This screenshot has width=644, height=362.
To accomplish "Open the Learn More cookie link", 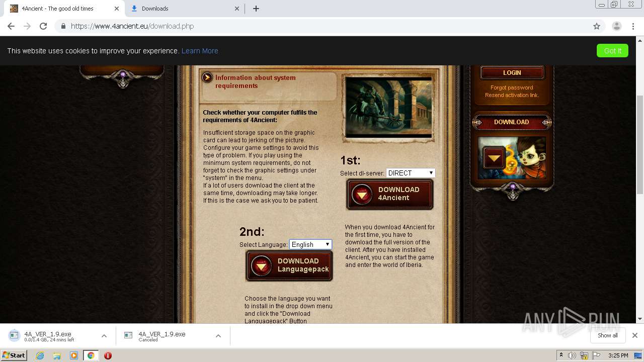I will click(200, 51).
